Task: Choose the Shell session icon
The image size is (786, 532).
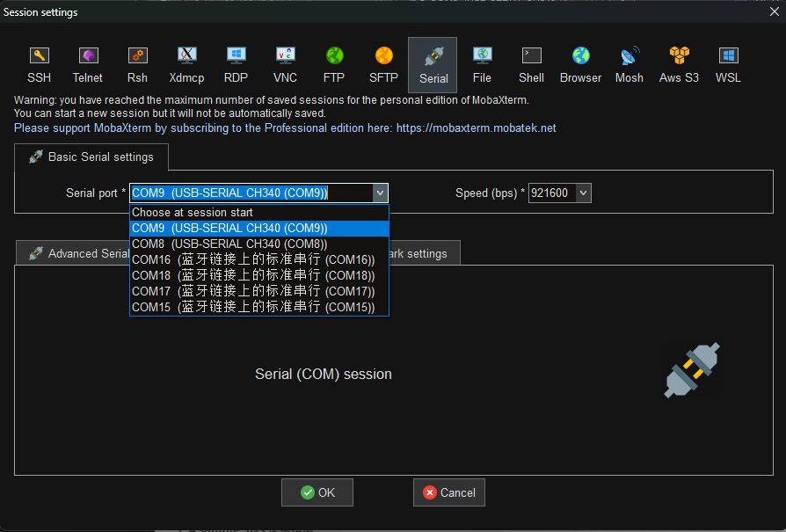Action: [531, 65]
